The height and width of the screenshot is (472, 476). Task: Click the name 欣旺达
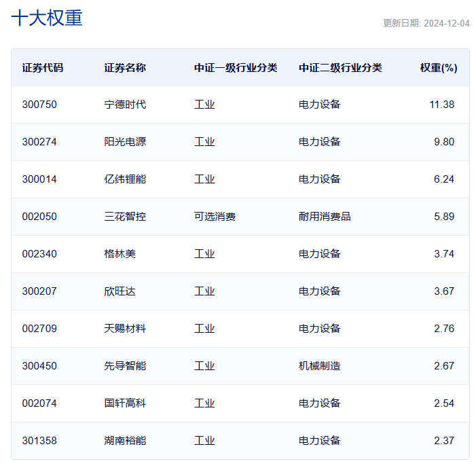click(120, 291)
